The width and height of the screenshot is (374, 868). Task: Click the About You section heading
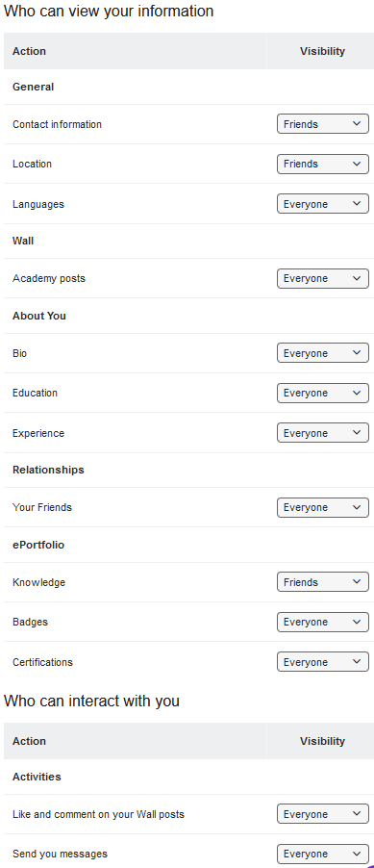[x=39, y=316]
